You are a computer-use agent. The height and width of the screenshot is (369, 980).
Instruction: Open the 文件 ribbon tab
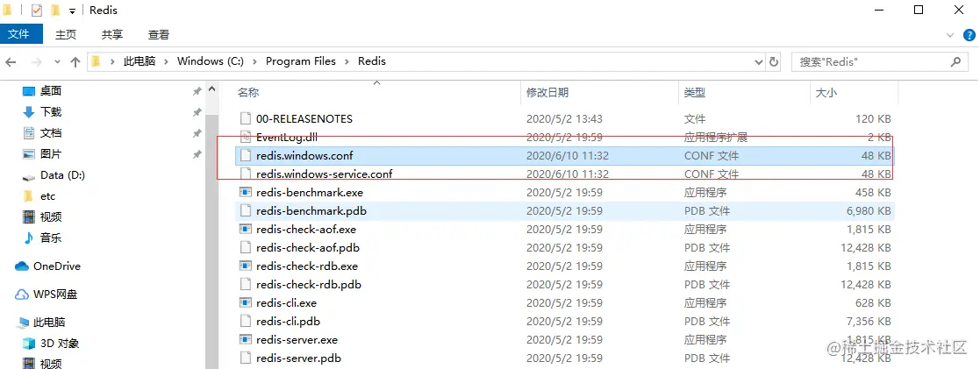[21, 34]
